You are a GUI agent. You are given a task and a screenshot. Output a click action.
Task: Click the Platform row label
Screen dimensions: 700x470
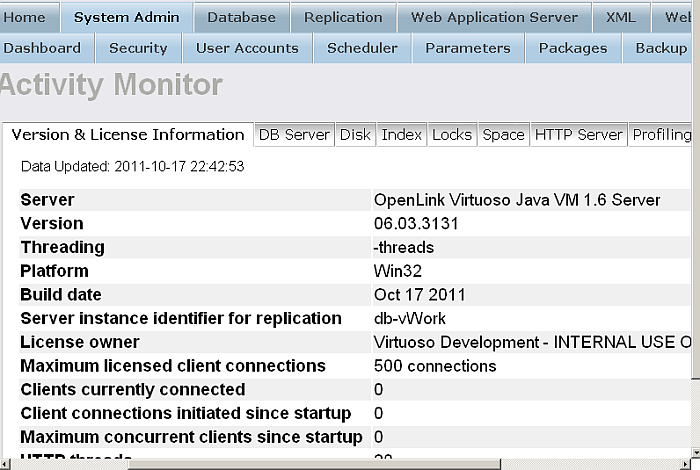(x=54, y=271)
